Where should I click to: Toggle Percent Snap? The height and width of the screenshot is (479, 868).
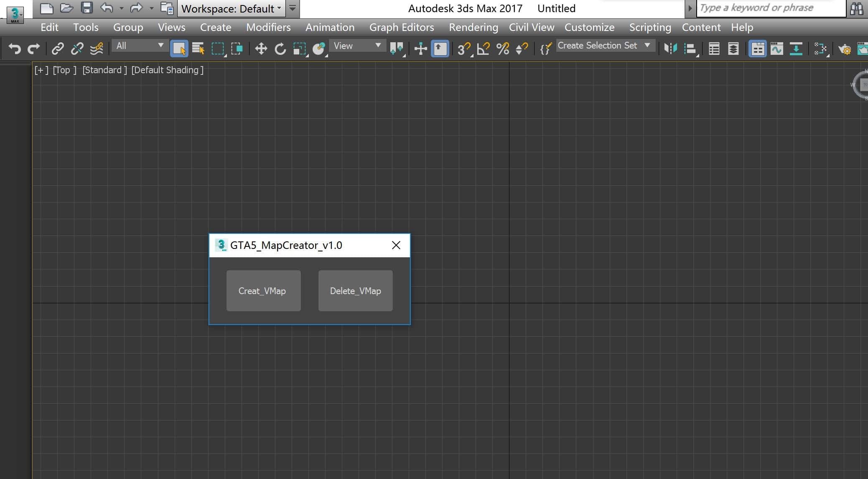(x=503, y=49)
